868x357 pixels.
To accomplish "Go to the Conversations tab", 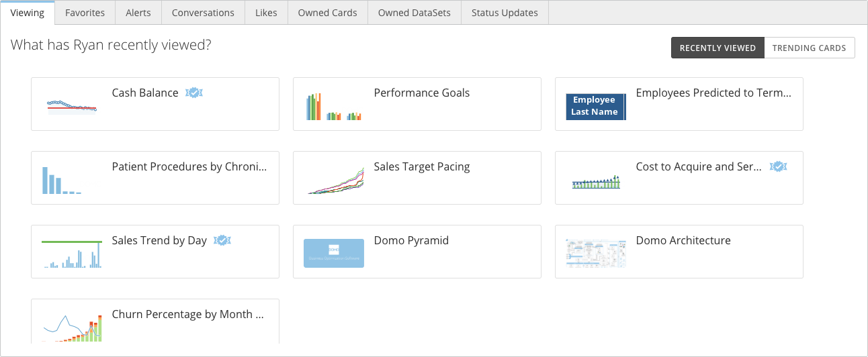I will [203, 12].
